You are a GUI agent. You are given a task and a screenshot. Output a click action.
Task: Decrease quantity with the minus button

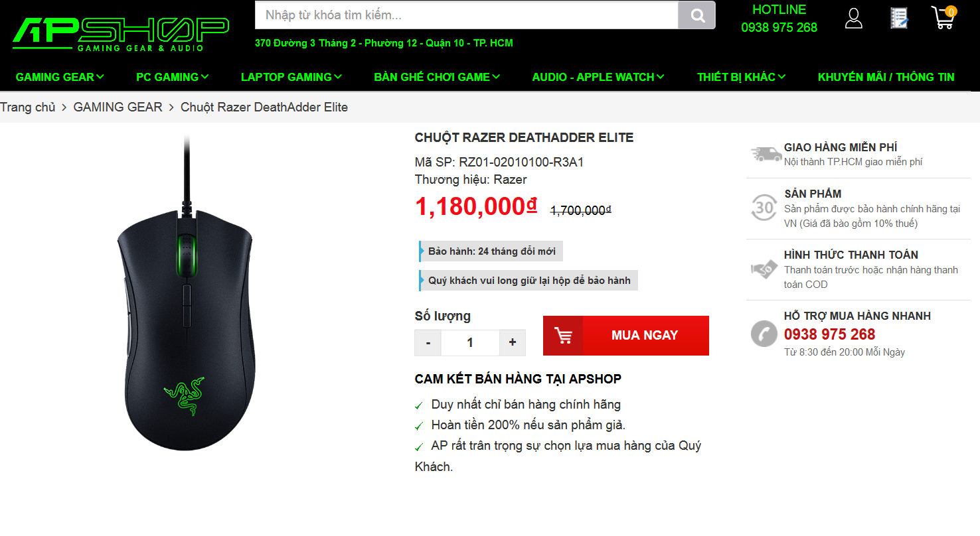point(428,342)
